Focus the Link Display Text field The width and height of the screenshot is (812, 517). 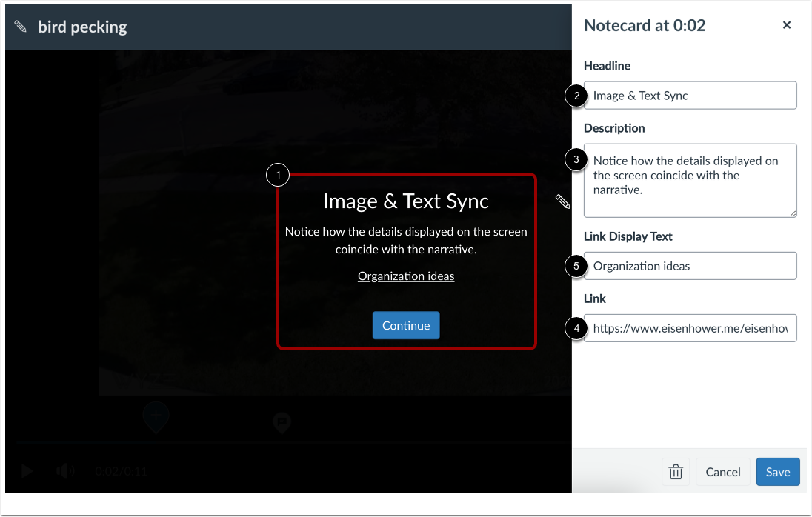pyautogui.click(x=690, y=266)
